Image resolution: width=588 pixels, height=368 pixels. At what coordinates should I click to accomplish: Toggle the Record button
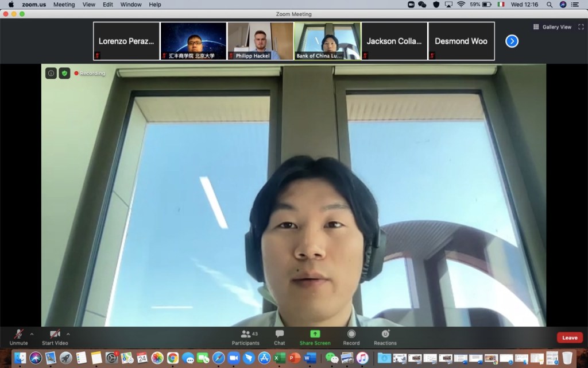(351, 336)
